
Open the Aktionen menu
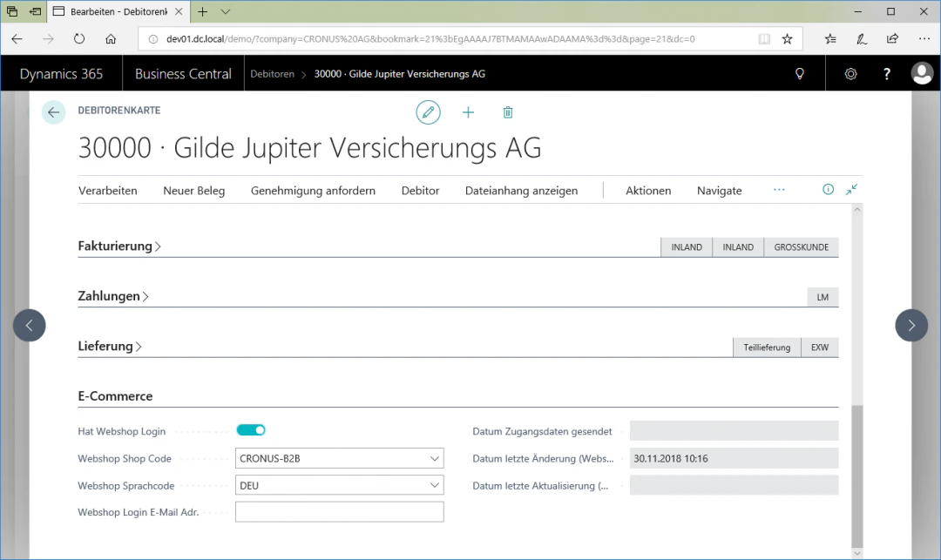pos(648,191)
